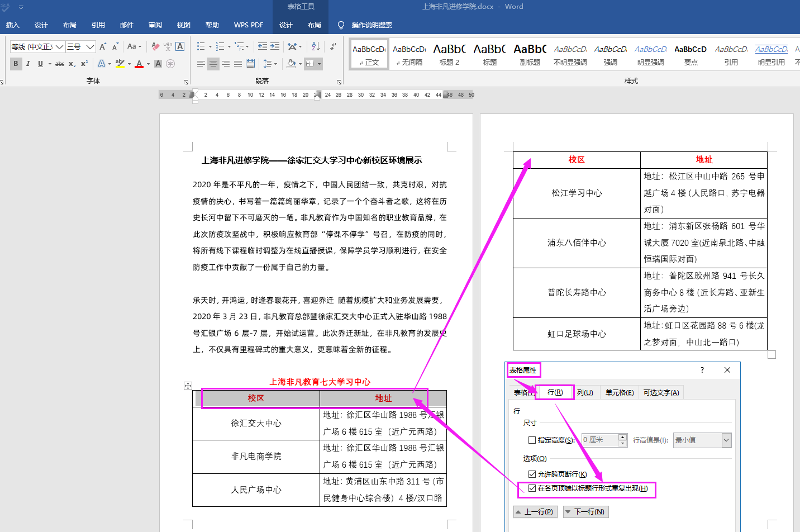Click the text effects A icon
800x532 pixels.
click(102, 64)
